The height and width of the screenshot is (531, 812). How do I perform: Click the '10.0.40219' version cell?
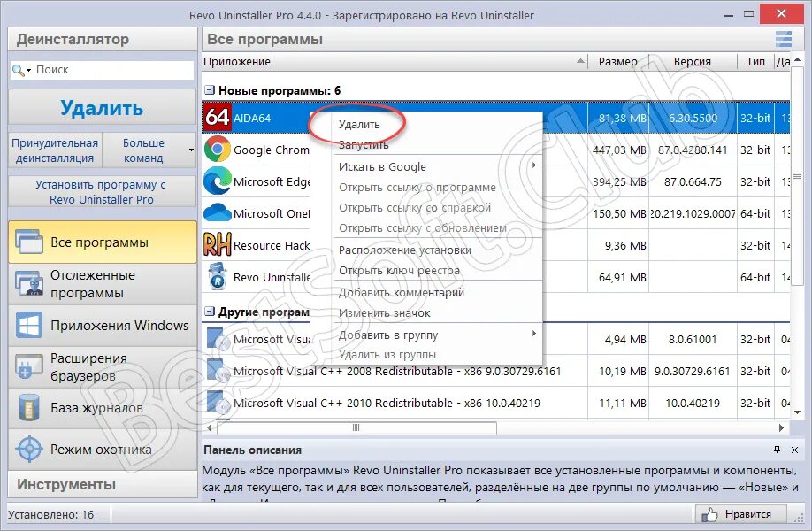click(693, 403)
